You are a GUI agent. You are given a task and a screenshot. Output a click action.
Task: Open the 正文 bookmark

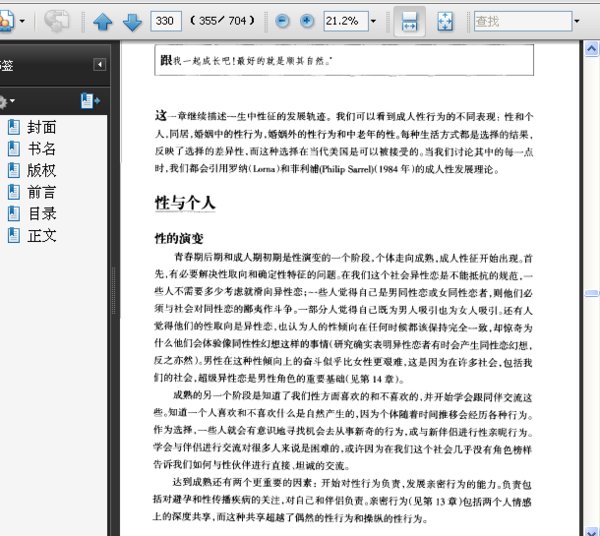(x=41, y=236)
